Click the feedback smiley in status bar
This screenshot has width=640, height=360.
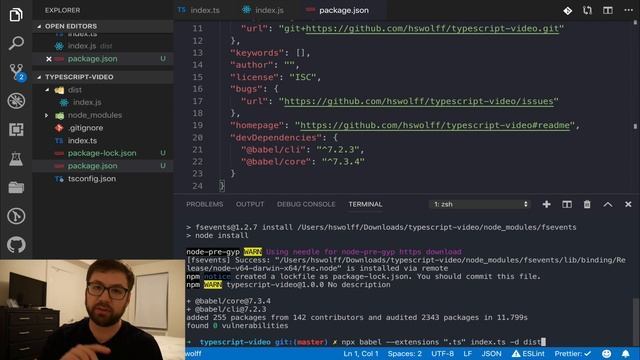pos(607,353)
